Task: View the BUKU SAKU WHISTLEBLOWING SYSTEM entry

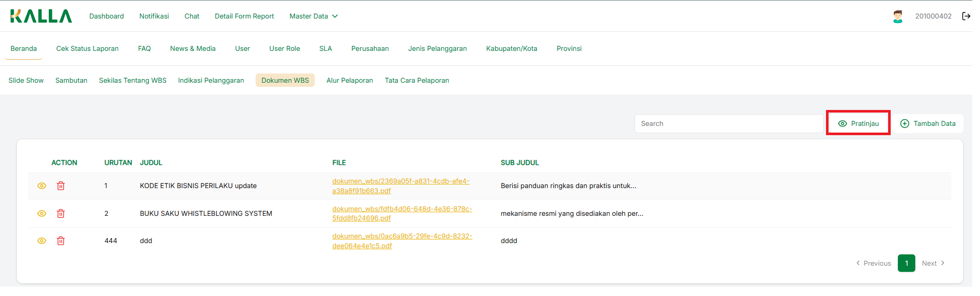Action: point(42,213)
